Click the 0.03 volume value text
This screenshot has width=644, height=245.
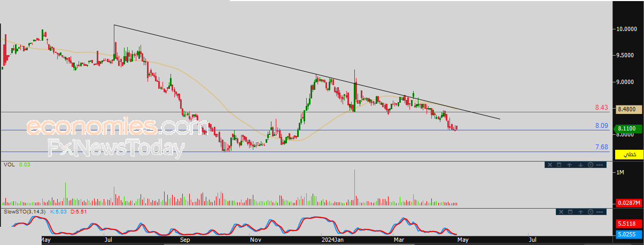pyautogui.click(x=24, y=165)
